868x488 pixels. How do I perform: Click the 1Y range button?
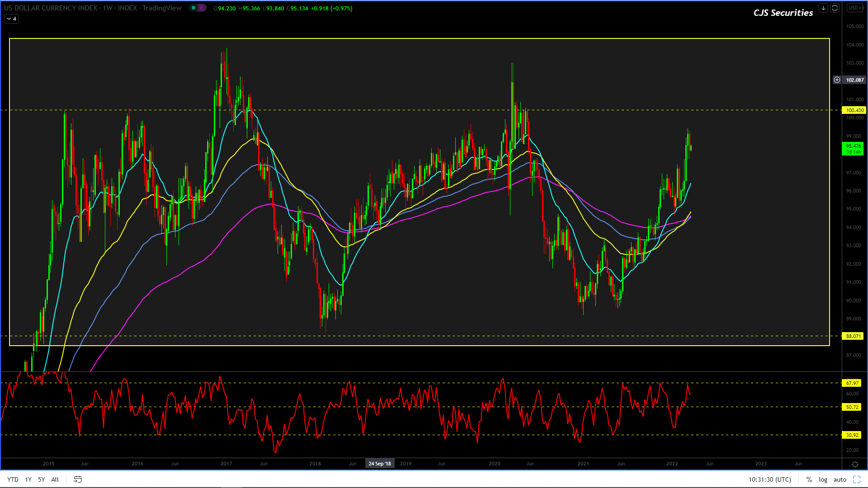tap(28, 479)
